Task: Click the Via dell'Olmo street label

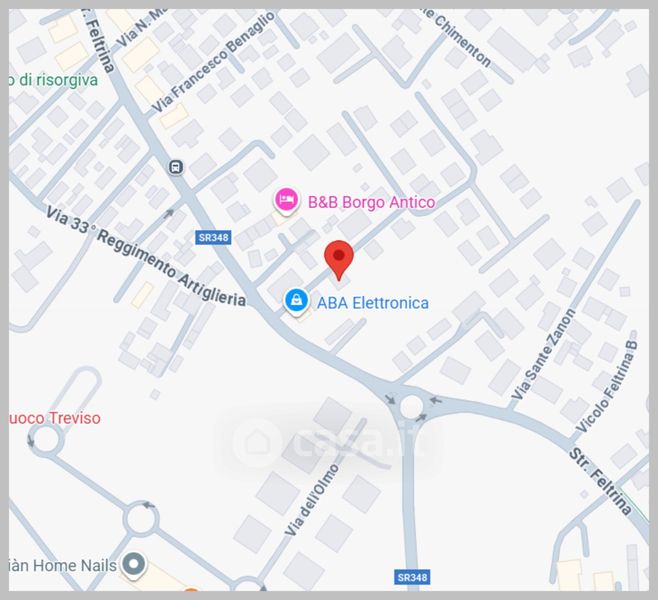Action: (x=311, y=500)
